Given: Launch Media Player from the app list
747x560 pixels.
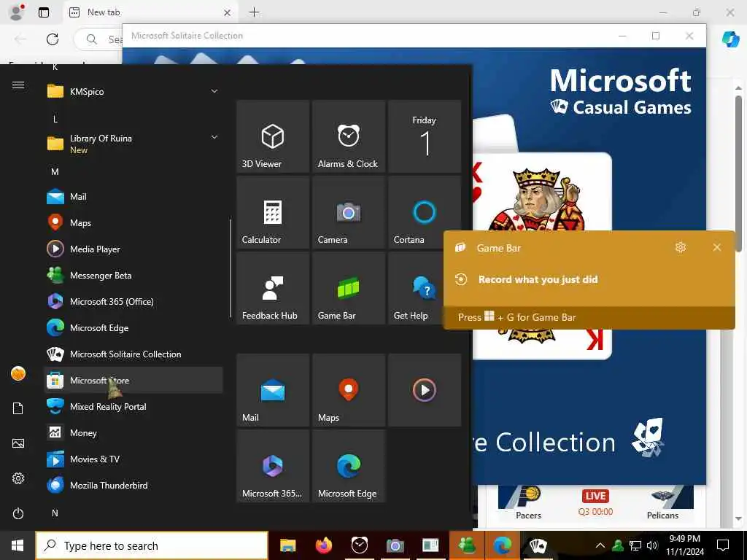Looking at the screenshot, I should (x=133, y=249).
